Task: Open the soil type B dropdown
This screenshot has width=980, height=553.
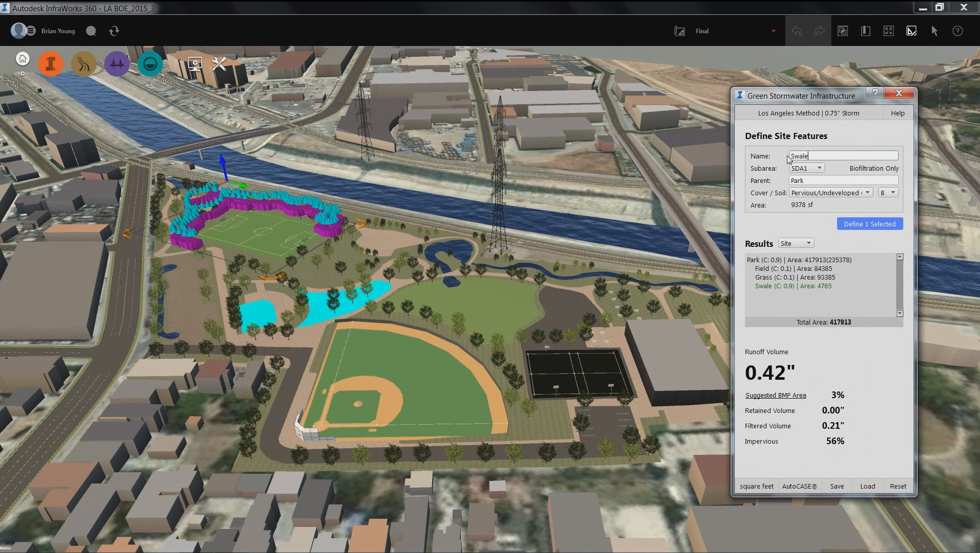Action: [888, 193]
